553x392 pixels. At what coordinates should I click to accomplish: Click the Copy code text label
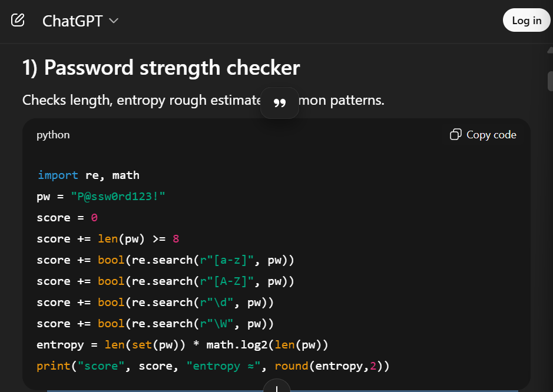pos(491,135)
